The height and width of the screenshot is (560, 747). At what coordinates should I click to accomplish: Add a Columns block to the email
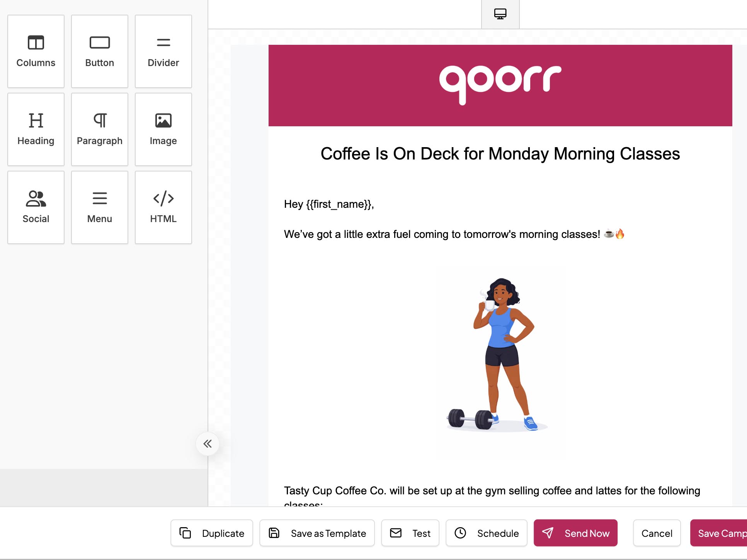36,51
